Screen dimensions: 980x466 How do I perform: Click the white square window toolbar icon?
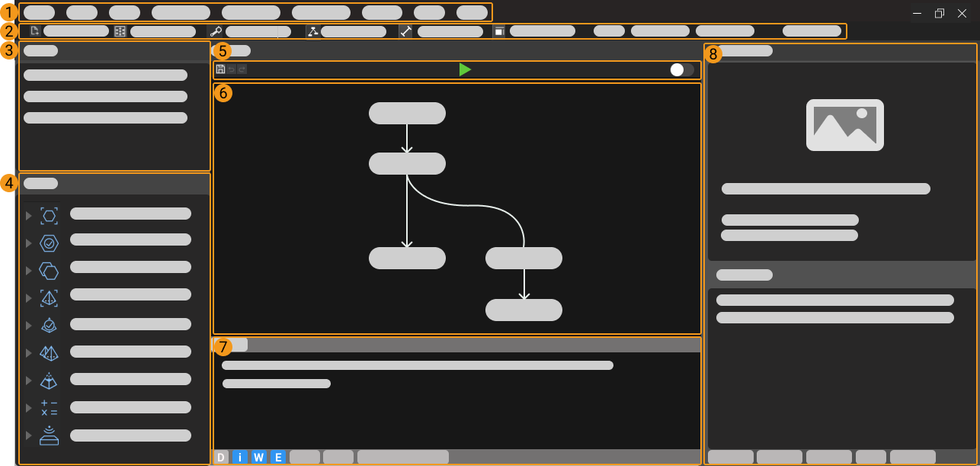click(499, 31)
